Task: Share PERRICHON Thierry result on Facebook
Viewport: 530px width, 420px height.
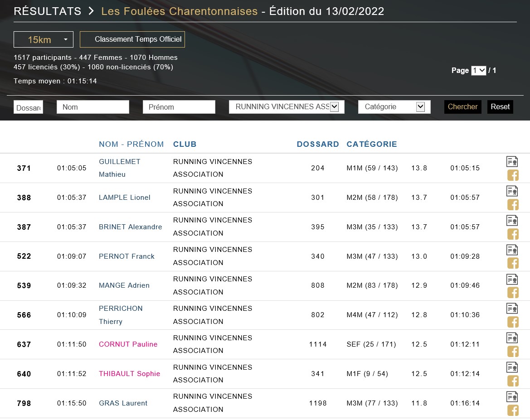Action: (x=512, y=322)
